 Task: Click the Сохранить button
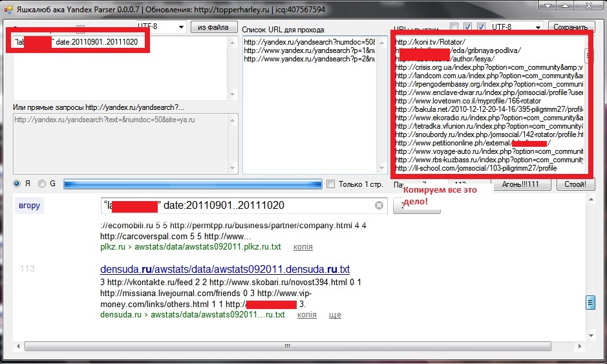pos(571,27)
